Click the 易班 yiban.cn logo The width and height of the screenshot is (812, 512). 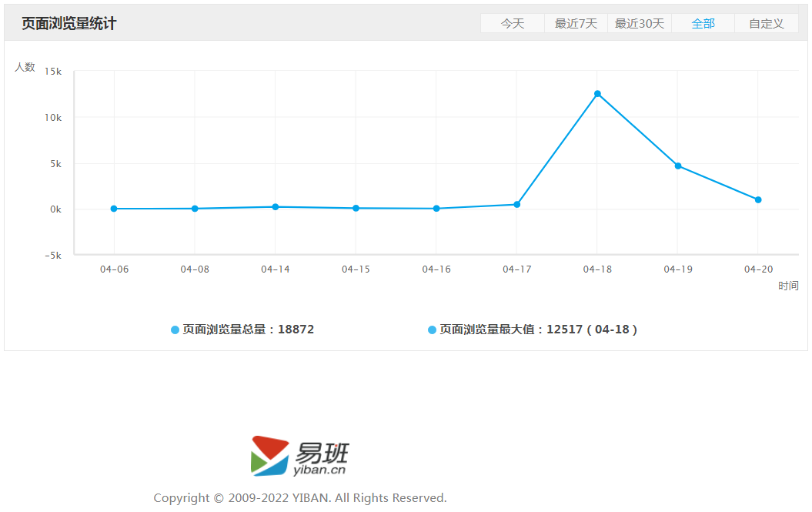(x=299, y=457)
